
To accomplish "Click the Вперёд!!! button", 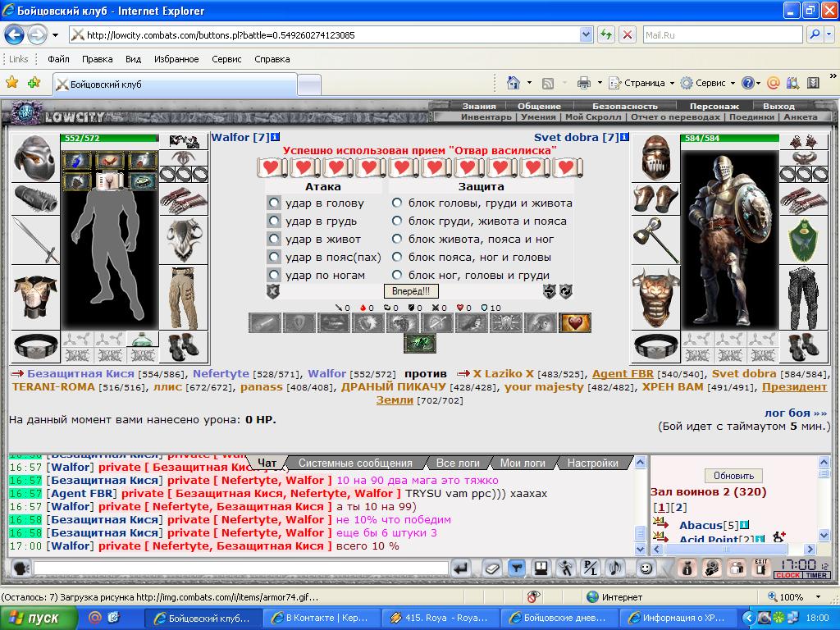I will click(411, 291).
